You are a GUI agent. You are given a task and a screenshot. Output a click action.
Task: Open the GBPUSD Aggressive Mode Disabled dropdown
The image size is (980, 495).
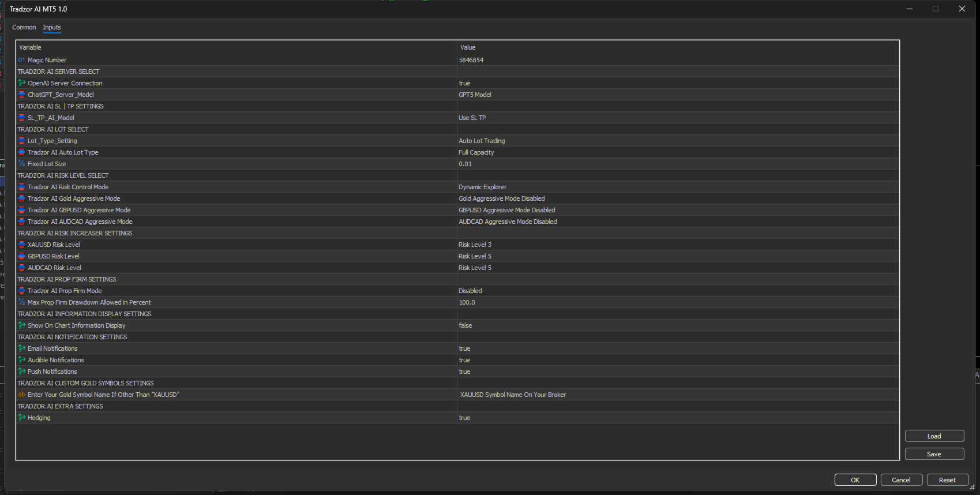(x=678, y=210)
